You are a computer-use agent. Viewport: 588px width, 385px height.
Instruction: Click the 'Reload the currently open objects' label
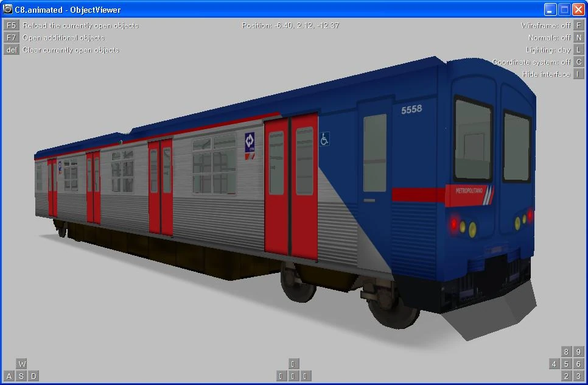(80, 26)
